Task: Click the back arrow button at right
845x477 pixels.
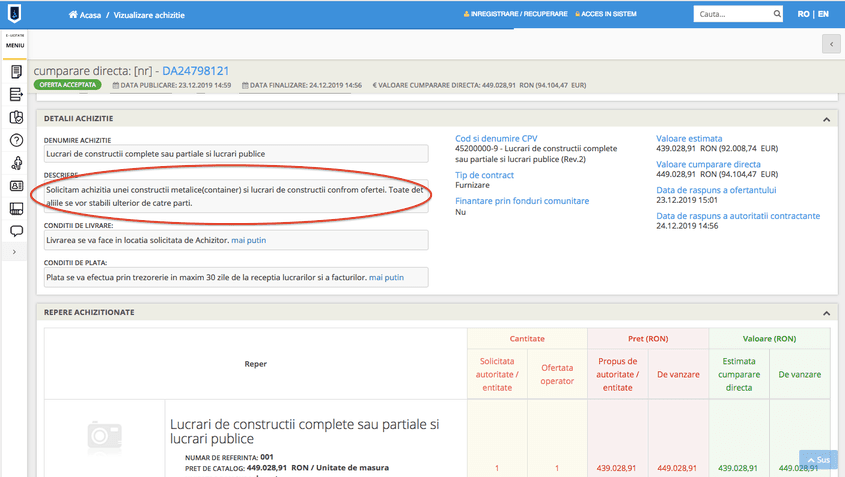Action: coord(830,44)
